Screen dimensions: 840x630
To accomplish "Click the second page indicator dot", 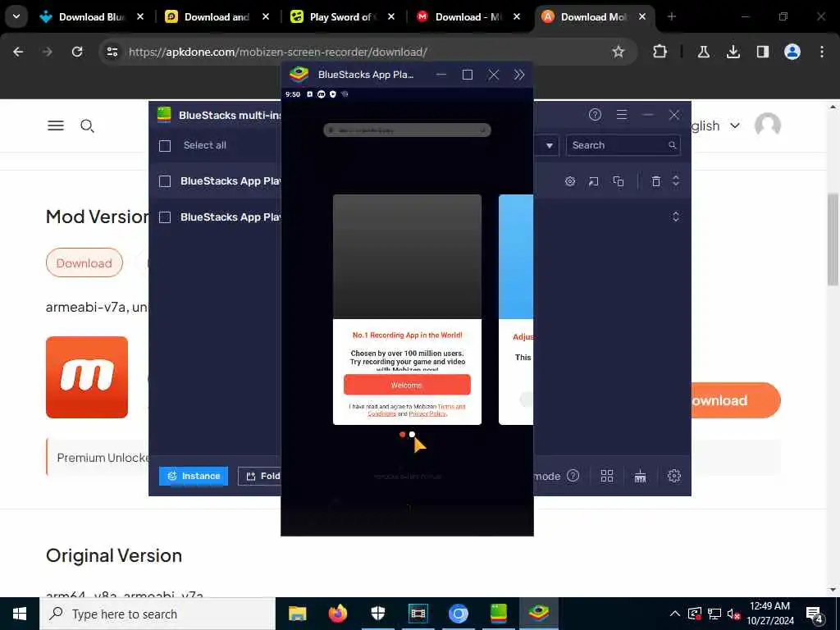I will pyautogui.click(x=412, y=435).
